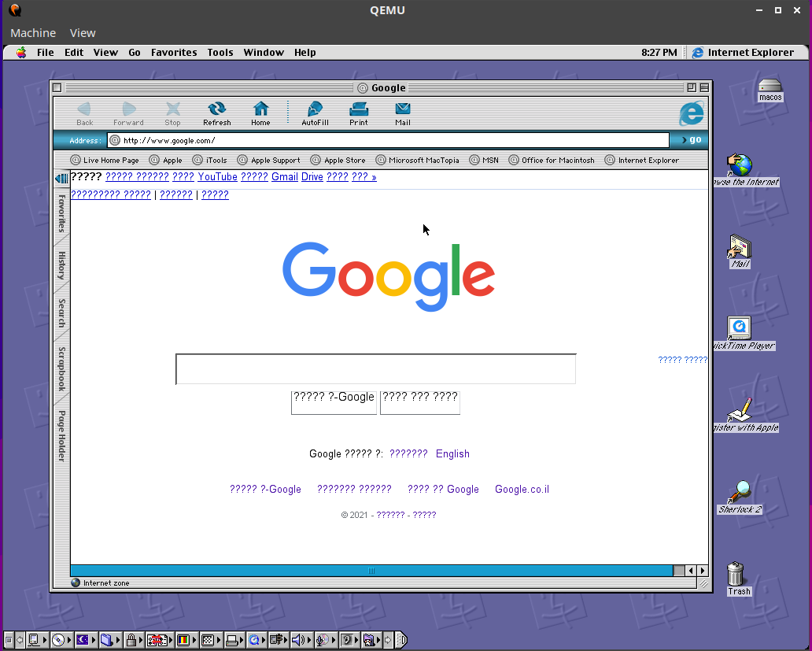Open the Search side tab
812x651 pixels.
pos(61,313)
